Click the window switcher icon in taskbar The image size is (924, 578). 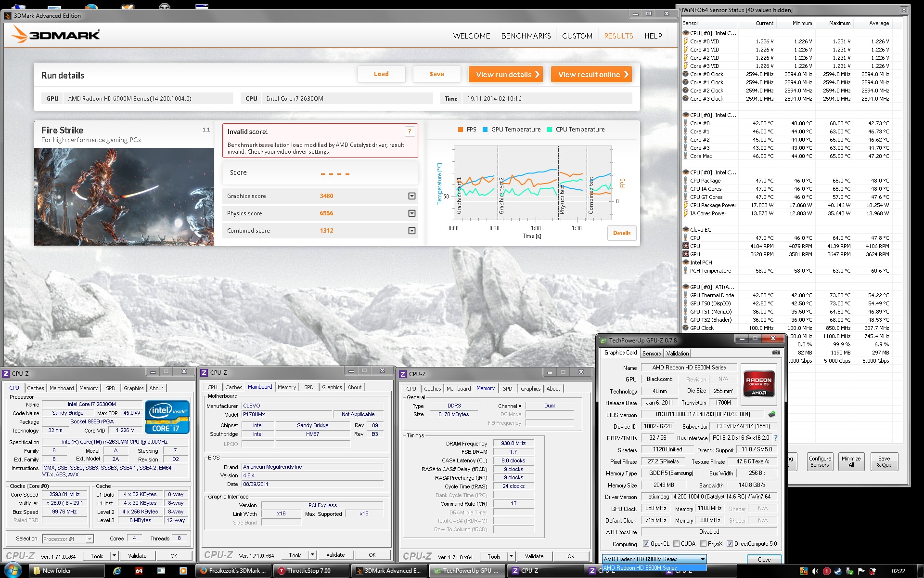(161, 571)
